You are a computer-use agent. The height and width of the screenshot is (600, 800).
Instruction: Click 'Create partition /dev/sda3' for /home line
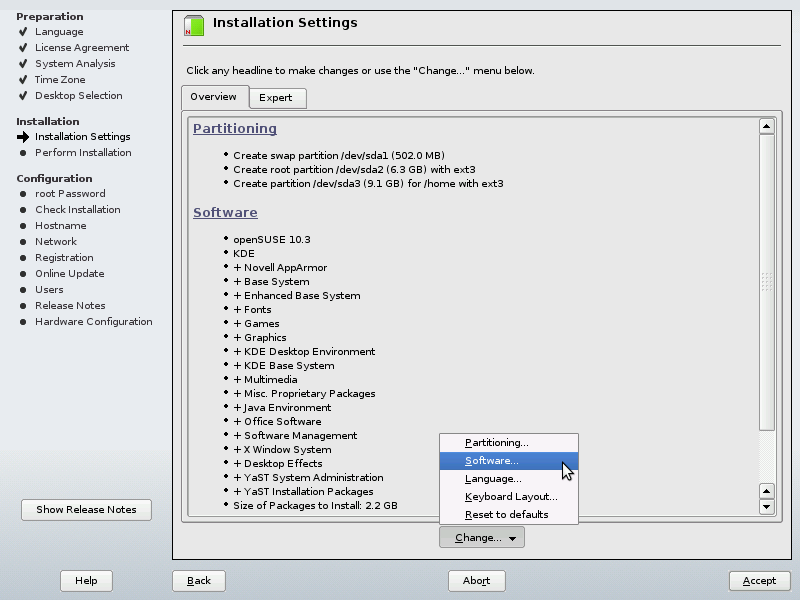[x=368, y=184]
